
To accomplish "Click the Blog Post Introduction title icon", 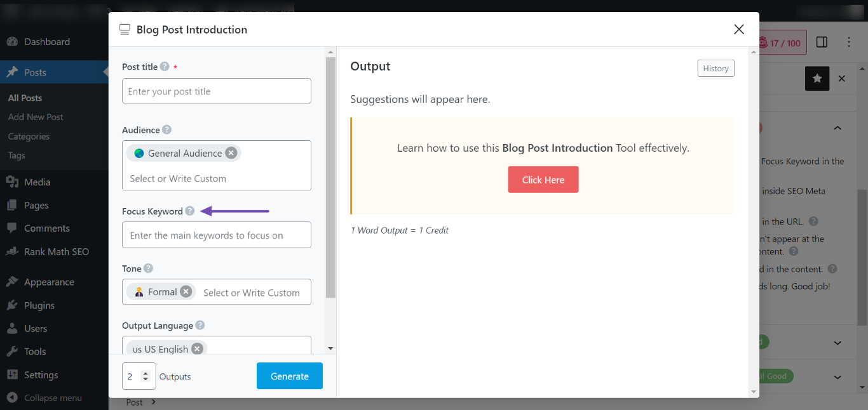I will (x=125, y=30).
